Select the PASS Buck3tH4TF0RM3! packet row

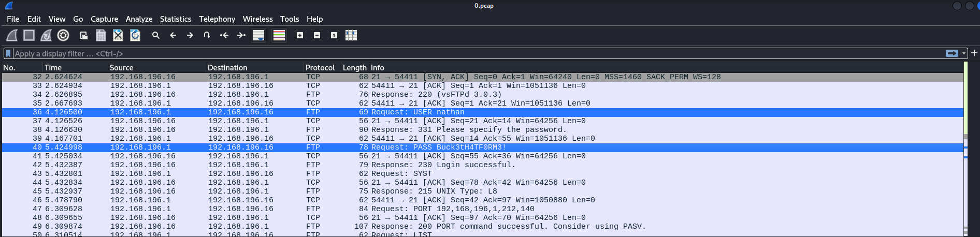pos(433,147)
